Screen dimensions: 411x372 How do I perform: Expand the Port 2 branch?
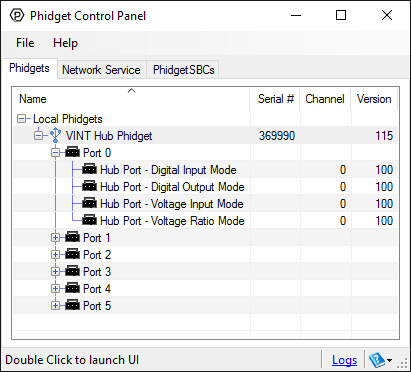pos(55,255)
